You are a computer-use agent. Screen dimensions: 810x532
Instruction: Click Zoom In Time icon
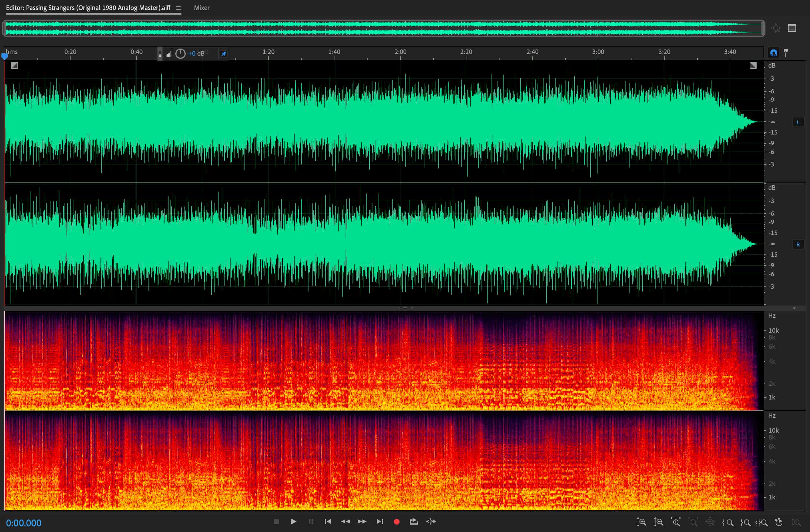(x=676, y=522)
